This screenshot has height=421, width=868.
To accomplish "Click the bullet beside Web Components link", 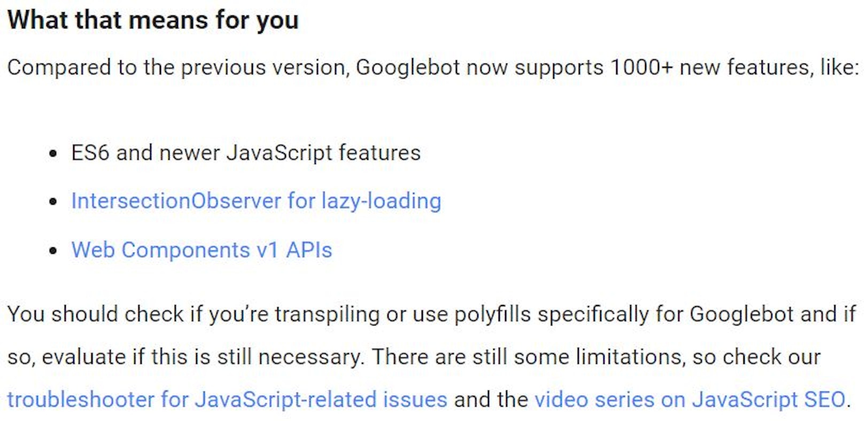I will click(x=52, y=251).
